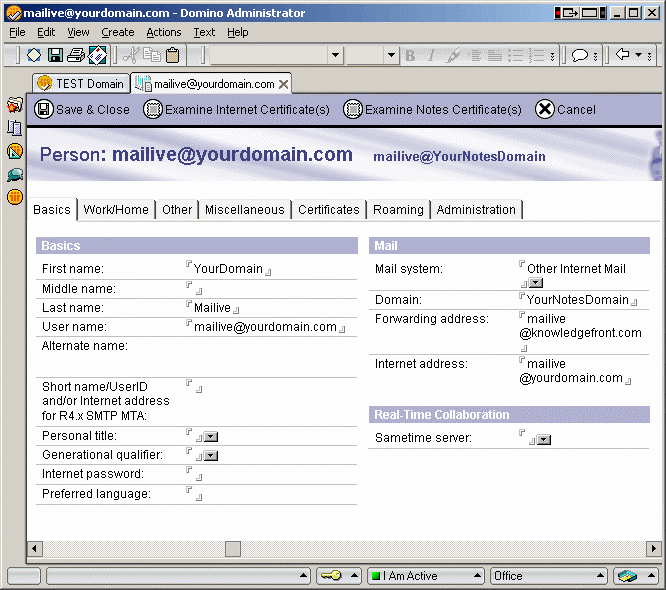The width and height of the screenshot is (666, 590).
Task: Click the mail tray icon in status bar
Action: coord(627,576)
